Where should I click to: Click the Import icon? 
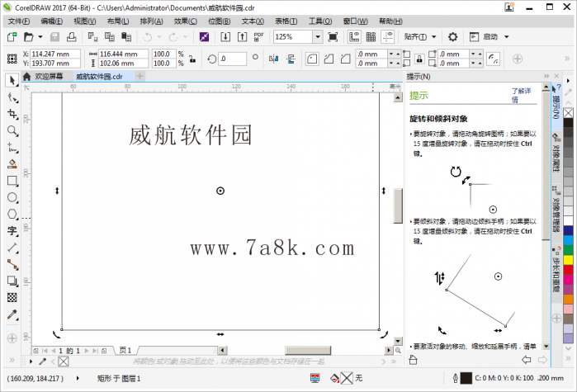(225, 37)
